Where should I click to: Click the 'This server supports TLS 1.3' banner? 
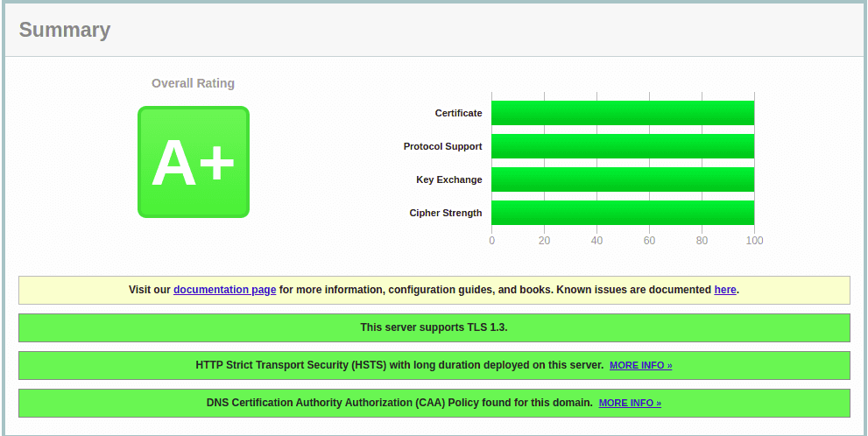(434, 327)
